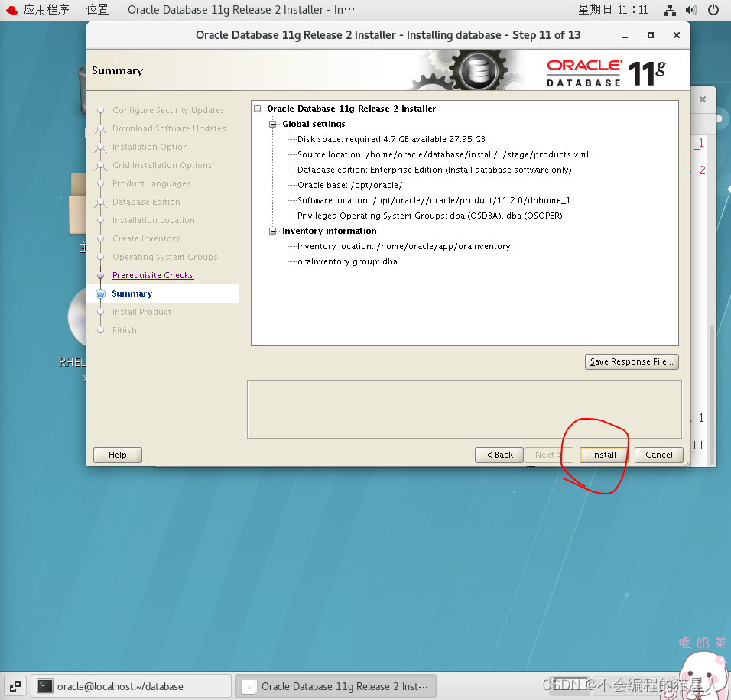Close the installer window
The width and height of the screenshot is (731, 700).
677,35
